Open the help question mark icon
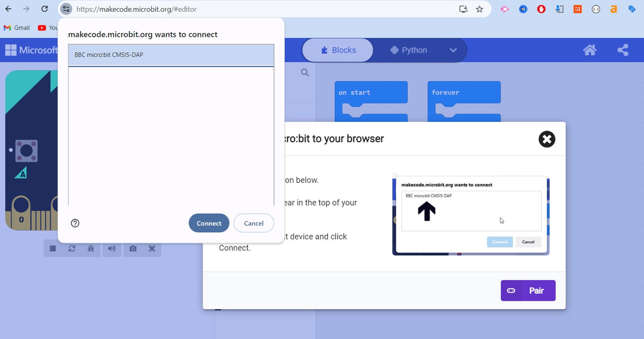This screenshot has width=644, height=339. click(75, 223)
